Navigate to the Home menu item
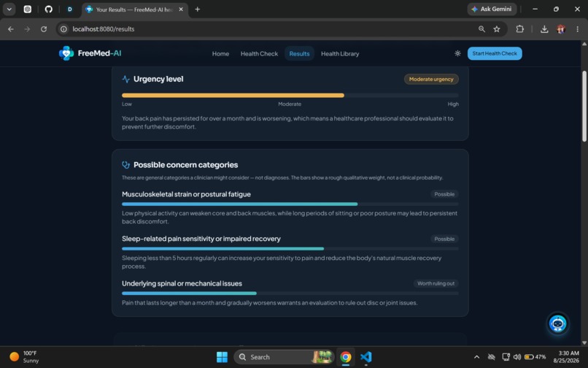The image size is (588, 368). (220, 54)
